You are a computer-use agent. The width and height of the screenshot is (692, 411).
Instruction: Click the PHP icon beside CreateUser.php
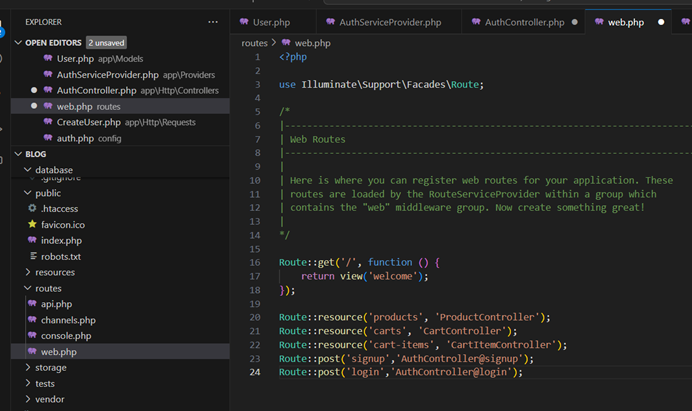[x=48, y=121]
